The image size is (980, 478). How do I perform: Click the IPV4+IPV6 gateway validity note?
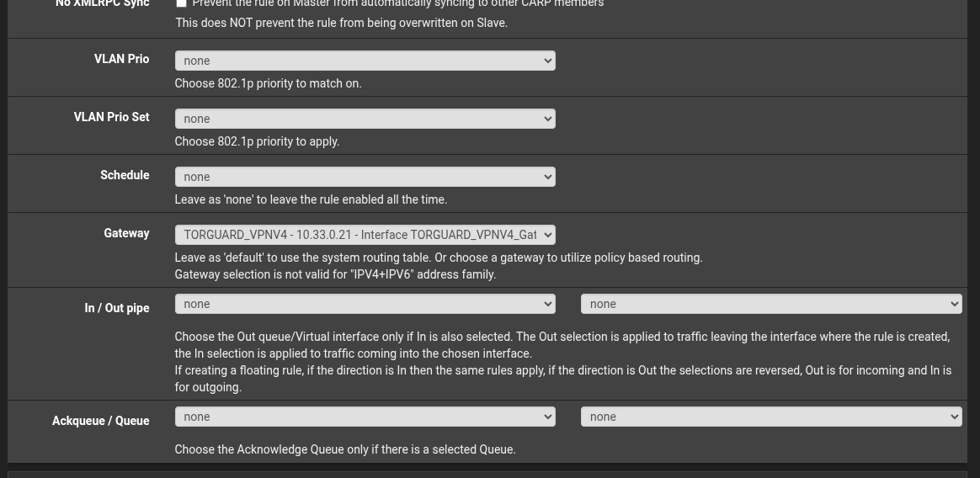pyautogui.click(x=335, y=274)
